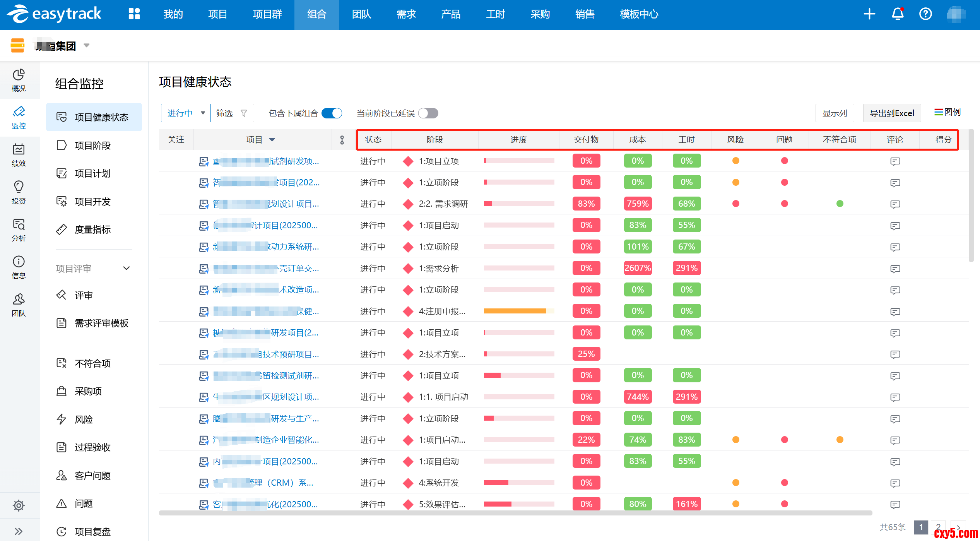This screenshot has height=541, width=980.
Task: Open the 进行中 status dropdown
Action: (186, 113)
